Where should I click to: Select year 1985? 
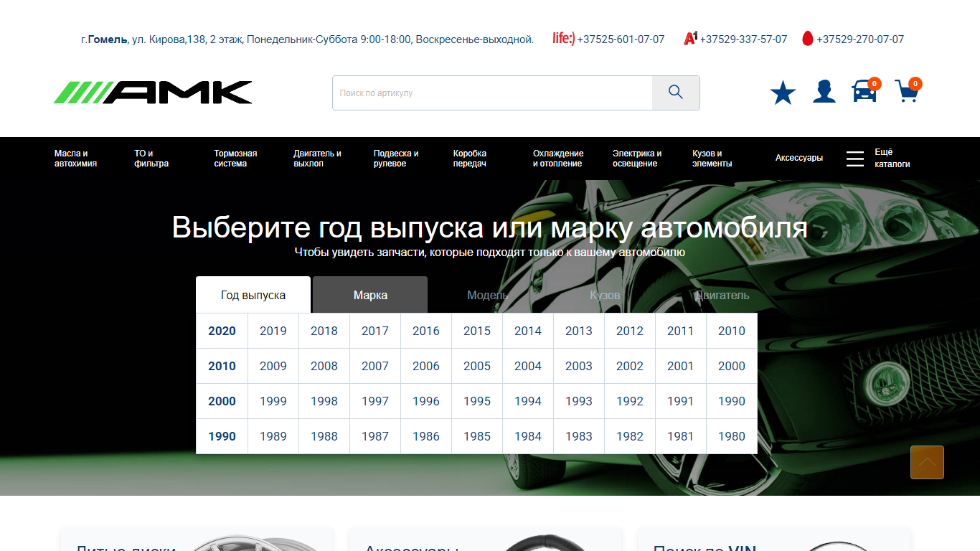click(x=476, y=436)
